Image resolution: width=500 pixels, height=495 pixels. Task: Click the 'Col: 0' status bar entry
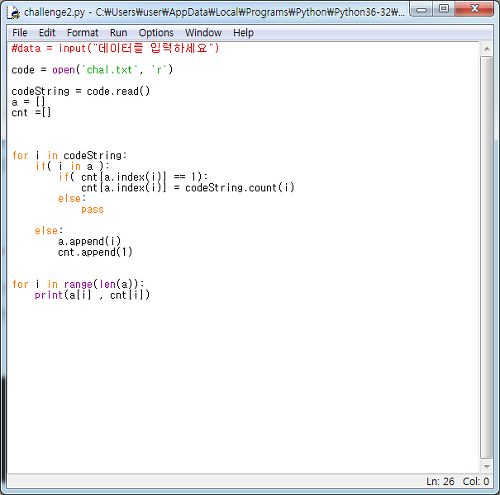[x=476, y=481]
